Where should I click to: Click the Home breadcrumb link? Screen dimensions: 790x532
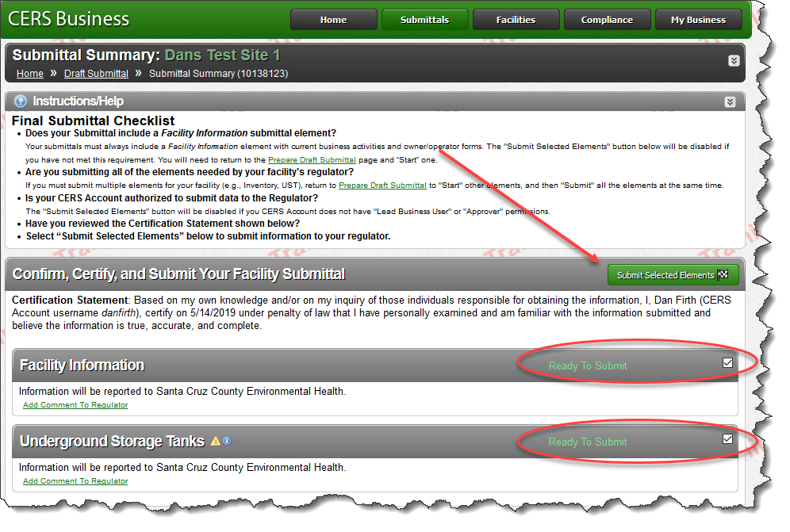tap(29, 74)
